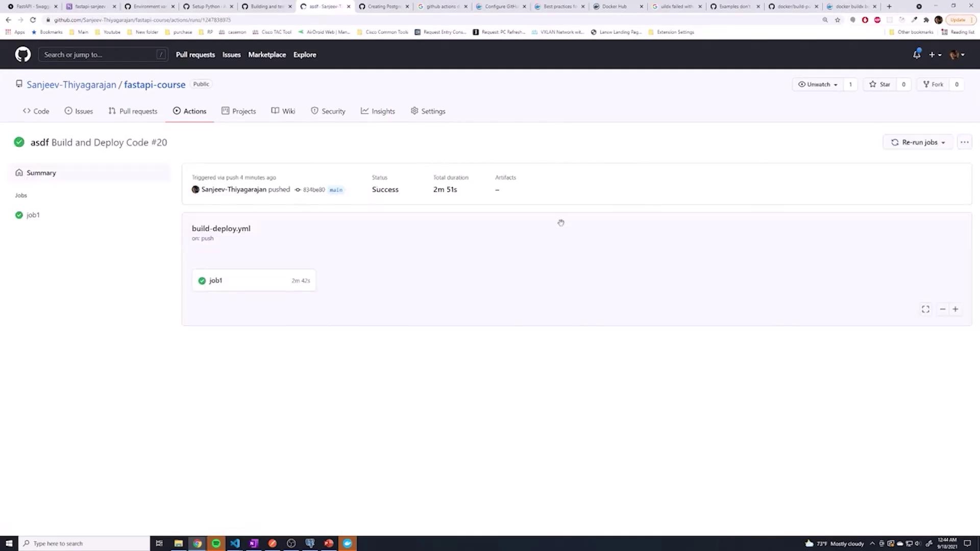
Task: Open Spotify from the taskbar
Action: 216,543
